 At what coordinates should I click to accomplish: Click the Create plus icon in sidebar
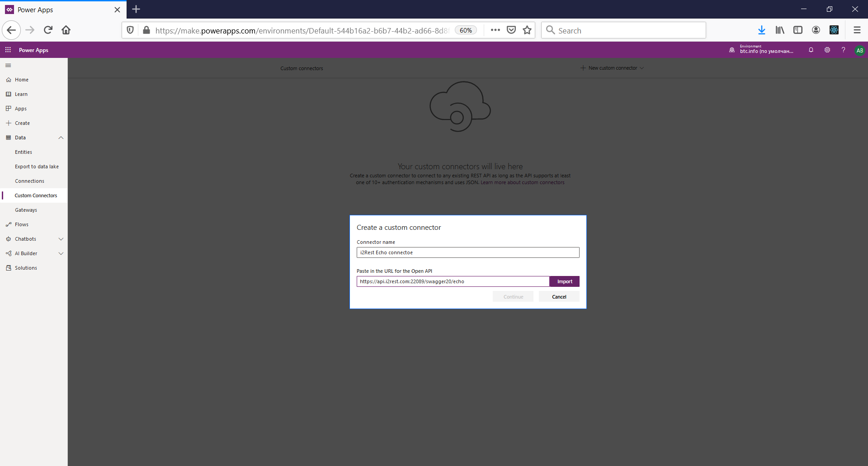tap(9, 123)
